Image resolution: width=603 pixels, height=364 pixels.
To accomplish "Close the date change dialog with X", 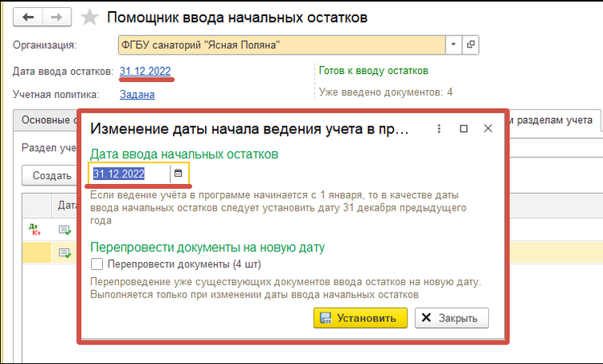I will click(x=487, y=129).
